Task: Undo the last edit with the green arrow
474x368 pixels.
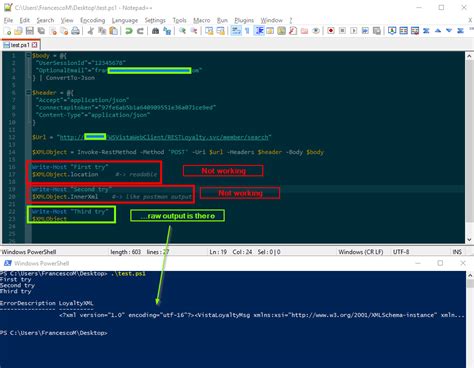Action: coord(129,31)
